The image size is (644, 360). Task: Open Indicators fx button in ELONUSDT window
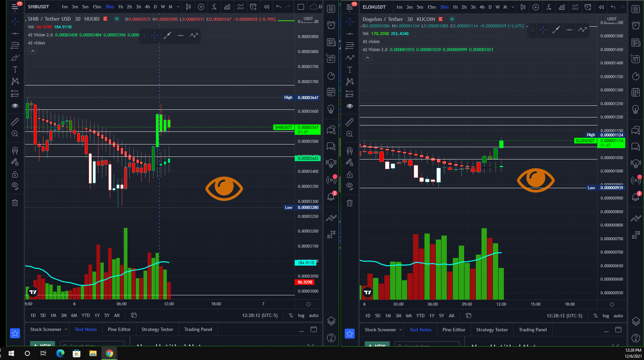[x=548, y=7]
